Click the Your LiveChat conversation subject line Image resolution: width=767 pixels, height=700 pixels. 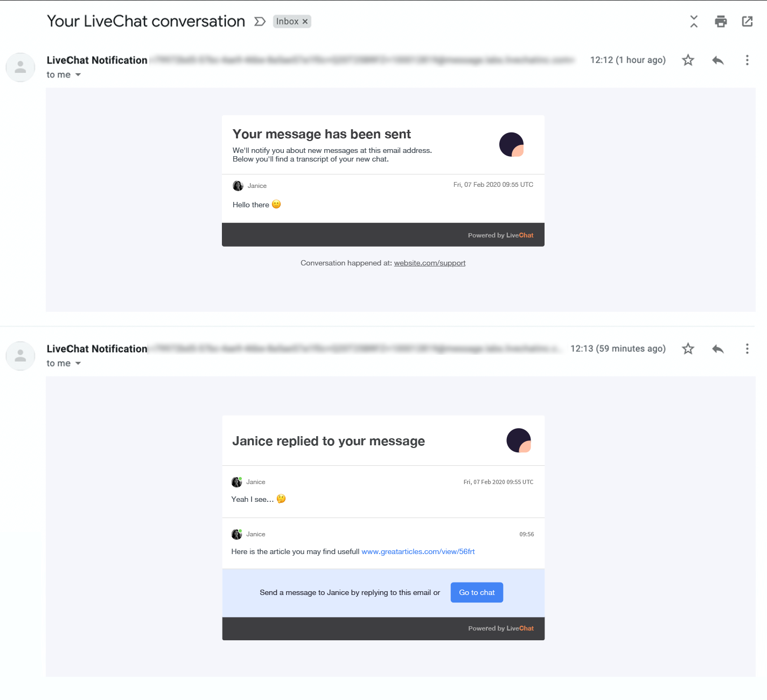[x=145, y=21]
